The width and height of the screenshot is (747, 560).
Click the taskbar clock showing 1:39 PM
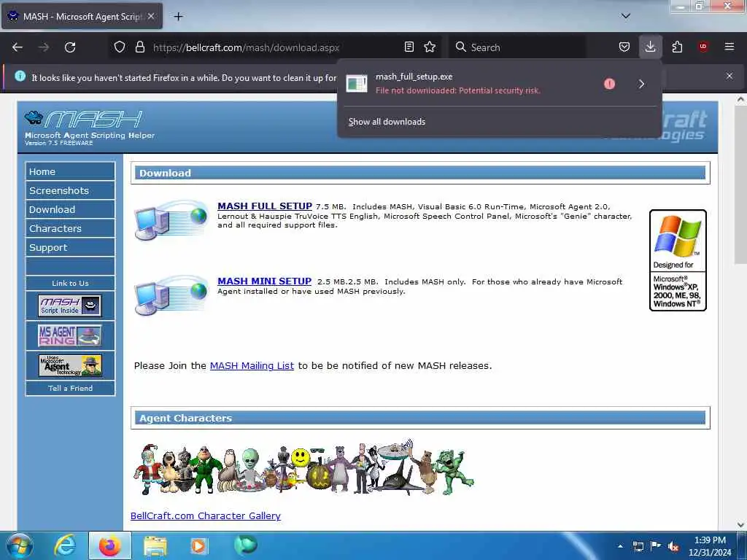[710, 546]
